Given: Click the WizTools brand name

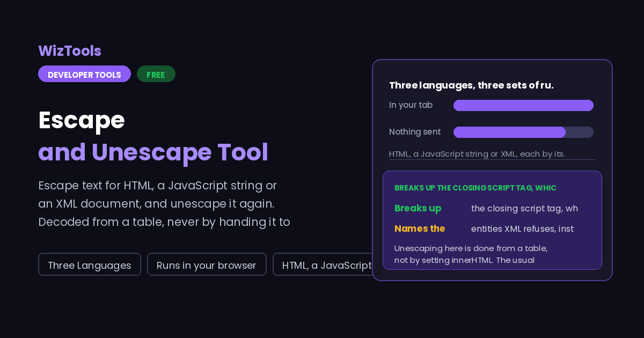Looking at the screenshot, I should click(70, 51).
